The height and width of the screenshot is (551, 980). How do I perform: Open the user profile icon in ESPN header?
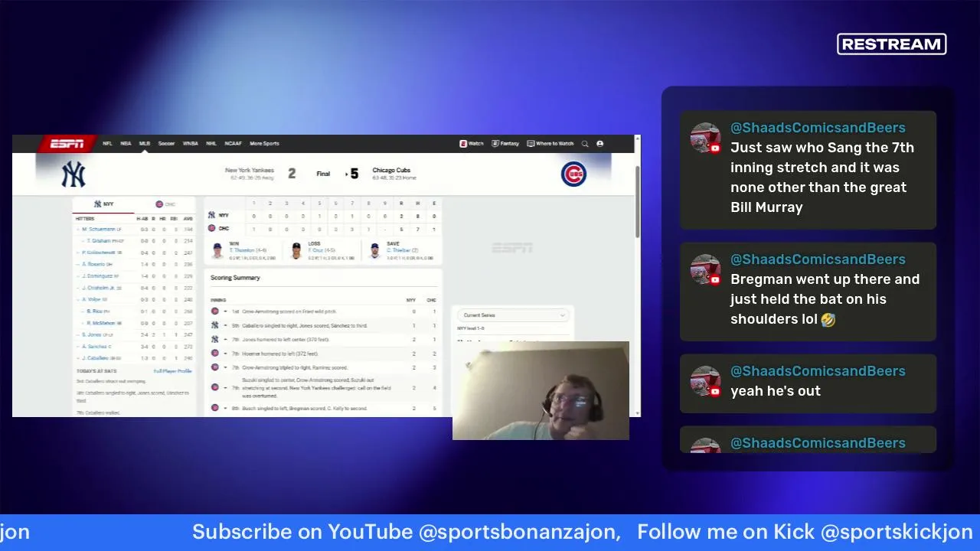point(599,144)
